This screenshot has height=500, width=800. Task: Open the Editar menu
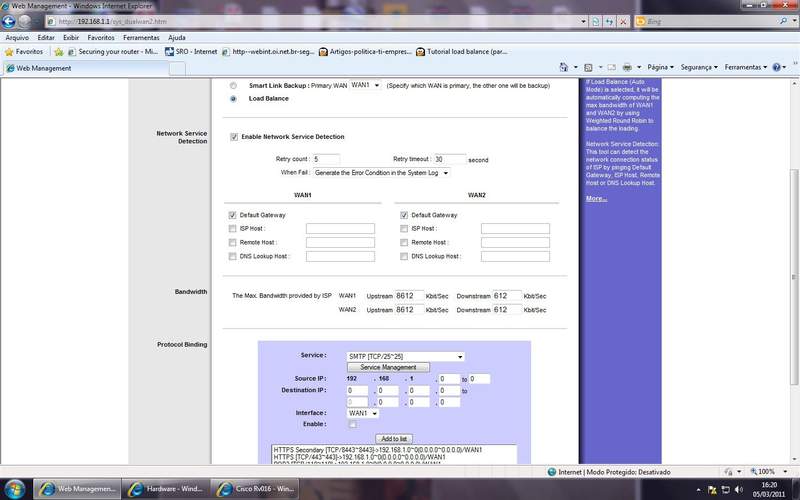click(46, 38)
